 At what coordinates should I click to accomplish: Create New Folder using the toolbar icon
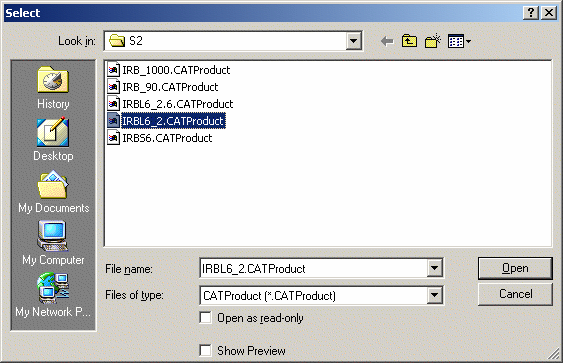pos(433,41)
